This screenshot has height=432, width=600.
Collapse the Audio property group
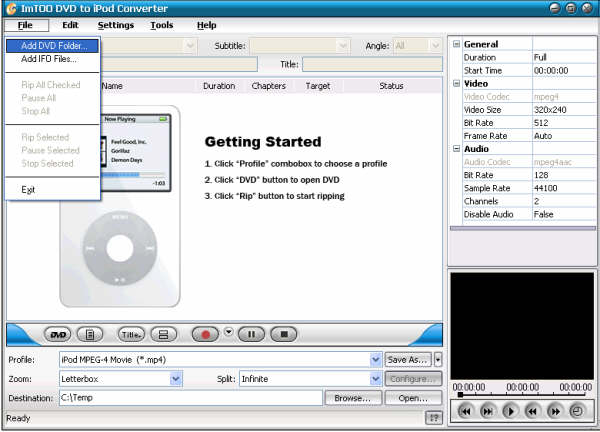click(x=456, y=149)
